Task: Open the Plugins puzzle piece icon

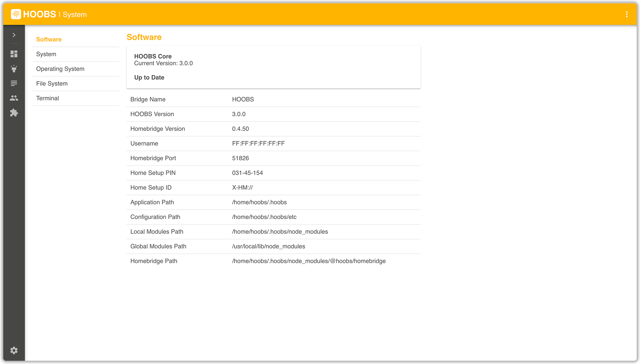Action: 14,113
